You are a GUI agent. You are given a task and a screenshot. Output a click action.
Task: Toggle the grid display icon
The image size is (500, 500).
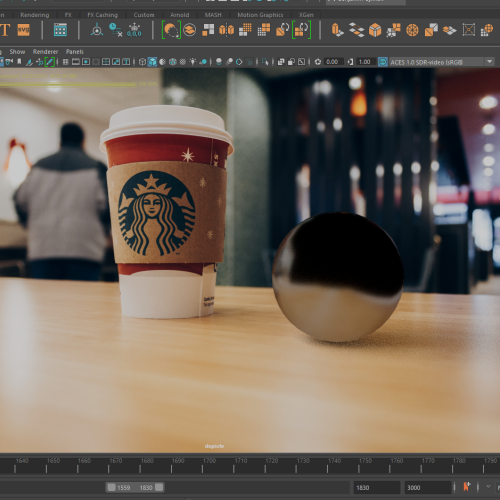click(x=66, y=62)
